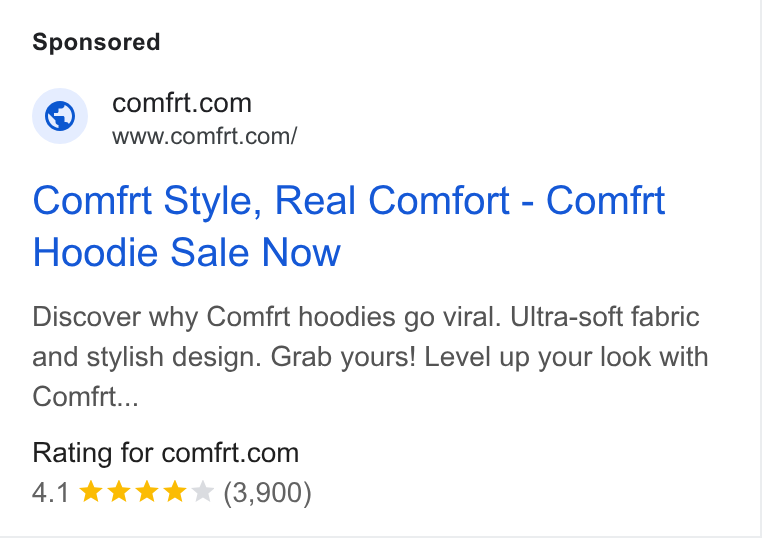Click the grey empty fifth star
The height and width of the screenshot is (538, 762).
point(203,491)
